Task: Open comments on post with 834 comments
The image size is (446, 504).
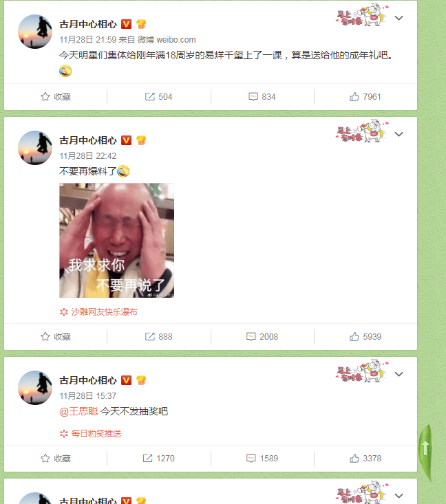Action: pos(262,97)
